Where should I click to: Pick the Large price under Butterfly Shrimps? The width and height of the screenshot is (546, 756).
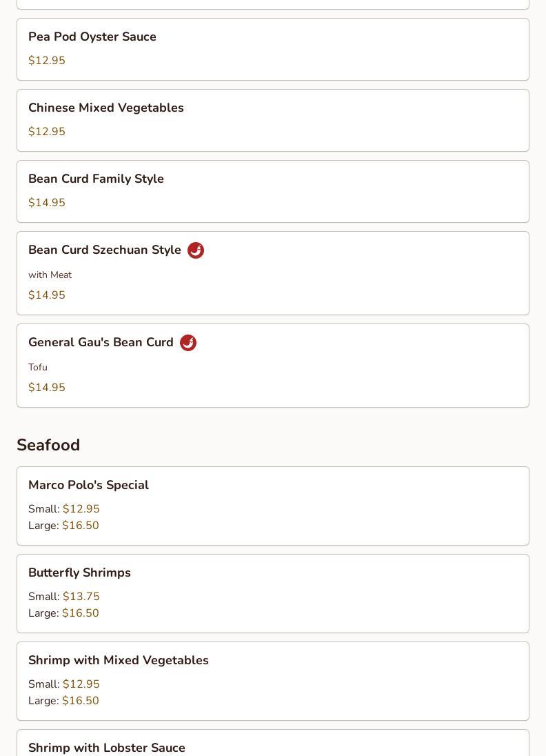point(80,613)
